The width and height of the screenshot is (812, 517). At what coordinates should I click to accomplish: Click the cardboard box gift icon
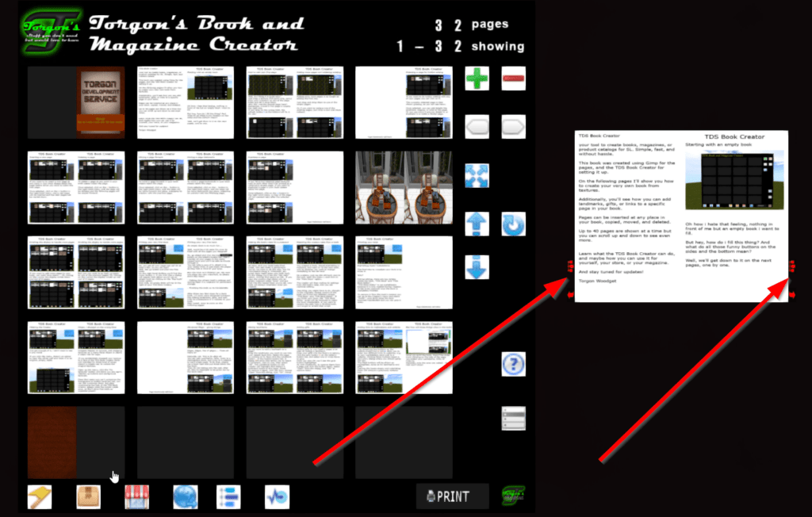point(89,497)
